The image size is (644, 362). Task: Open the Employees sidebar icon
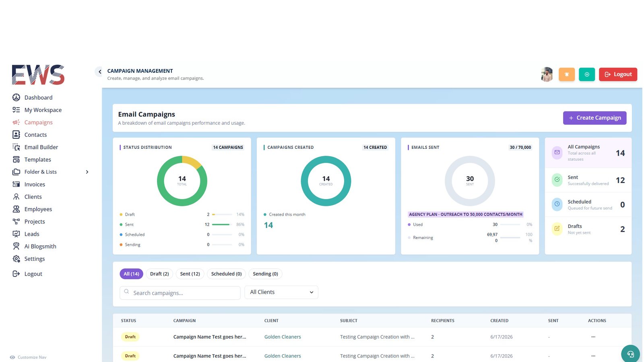(x=16, y=209)
